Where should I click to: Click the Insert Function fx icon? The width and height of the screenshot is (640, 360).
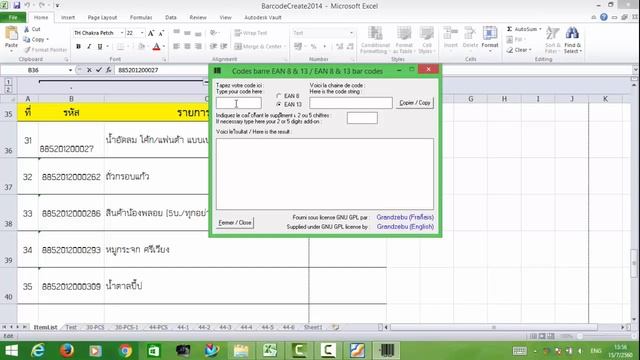[109, 70]
